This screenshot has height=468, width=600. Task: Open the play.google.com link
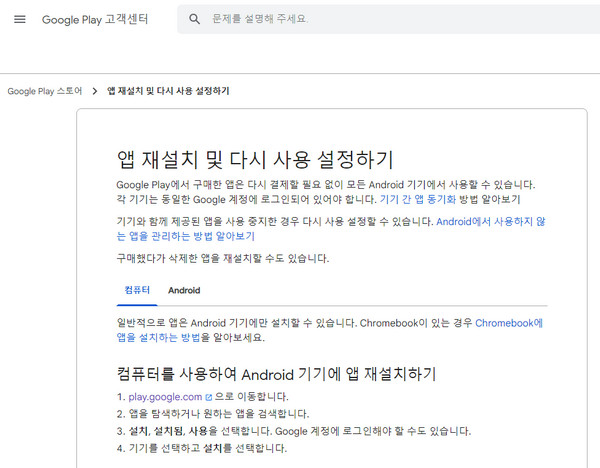(x=165, y=397)
